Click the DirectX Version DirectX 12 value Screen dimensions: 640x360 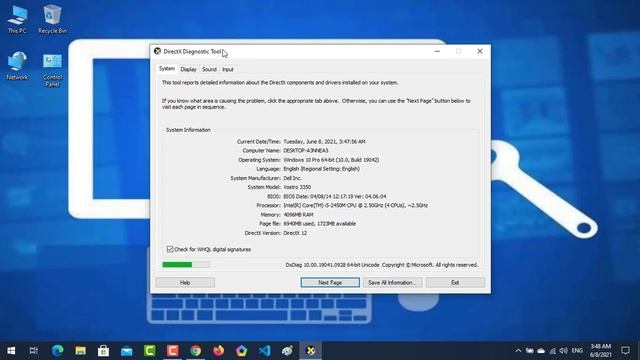point(295,233)
